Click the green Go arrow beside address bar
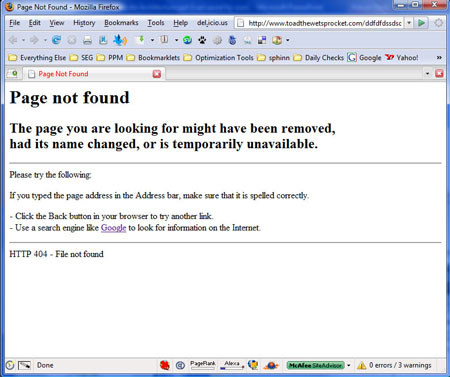450x377 pixels. tap(422, 23)
